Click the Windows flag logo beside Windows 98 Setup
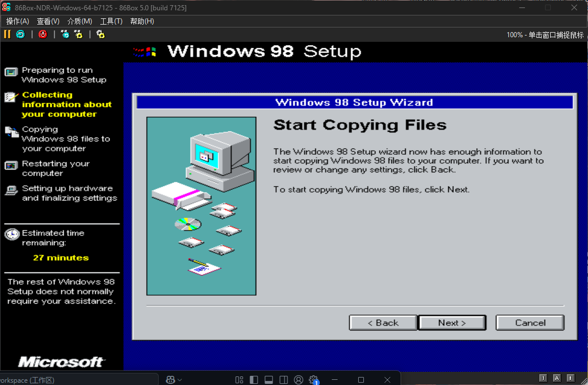This screenshot has height=385, width=588. (145, 52)
